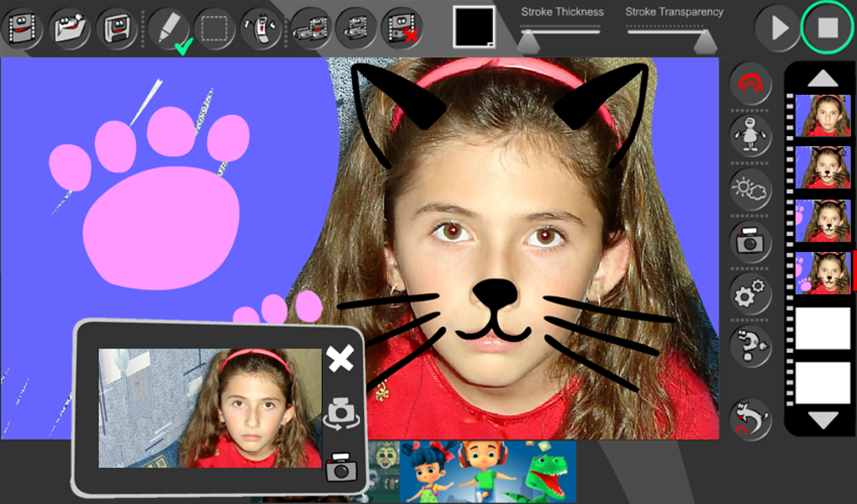Screen dimensions: 857x504
Task: Click the eraser character tool
Action: coord(261,29)
